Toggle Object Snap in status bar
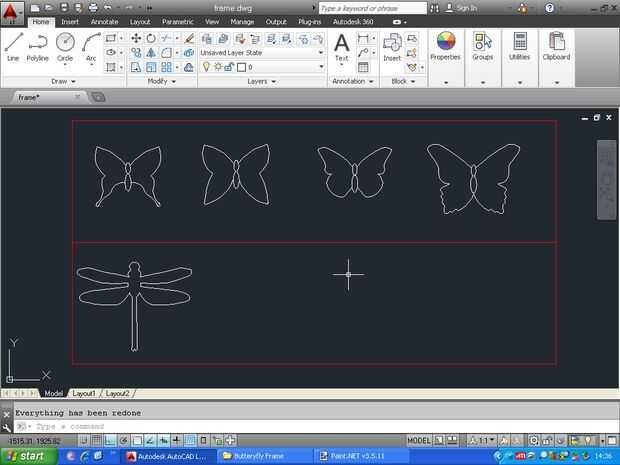Image resolution: width=620 pixels, height=465 pixels. (x=137, y=440)
